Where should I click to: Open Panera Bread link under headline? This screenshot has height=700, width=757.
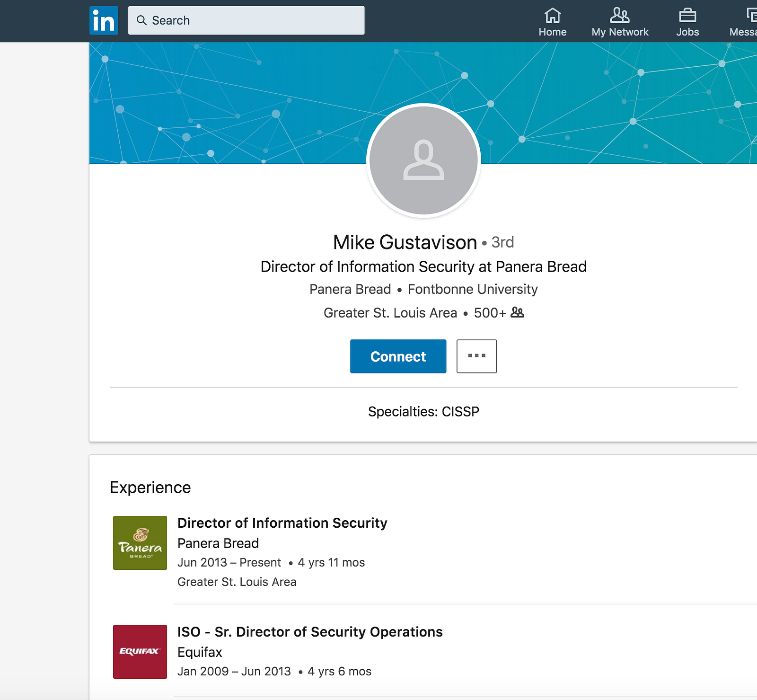(350, 289)
